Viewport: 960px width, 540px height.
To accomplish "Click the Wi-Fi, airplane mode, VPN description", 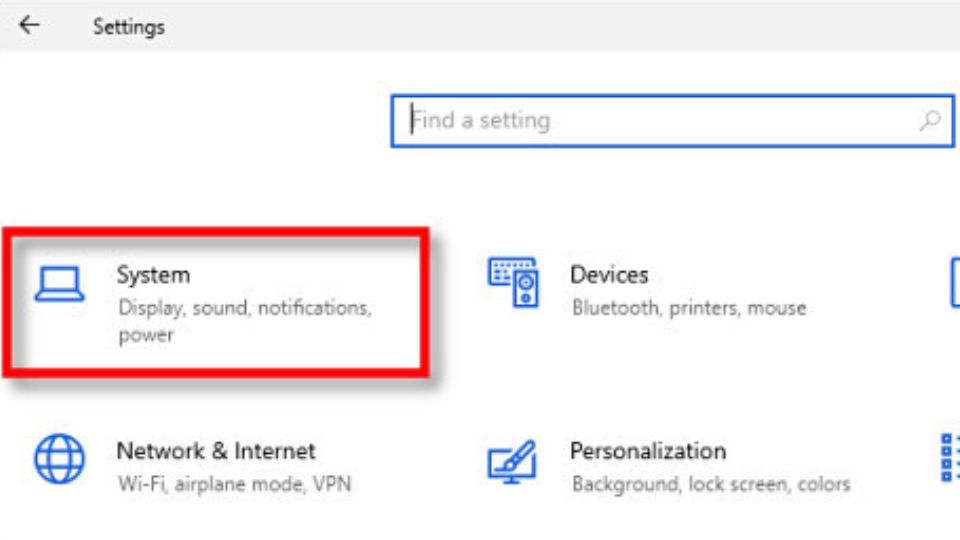I will tap(234, 485).
